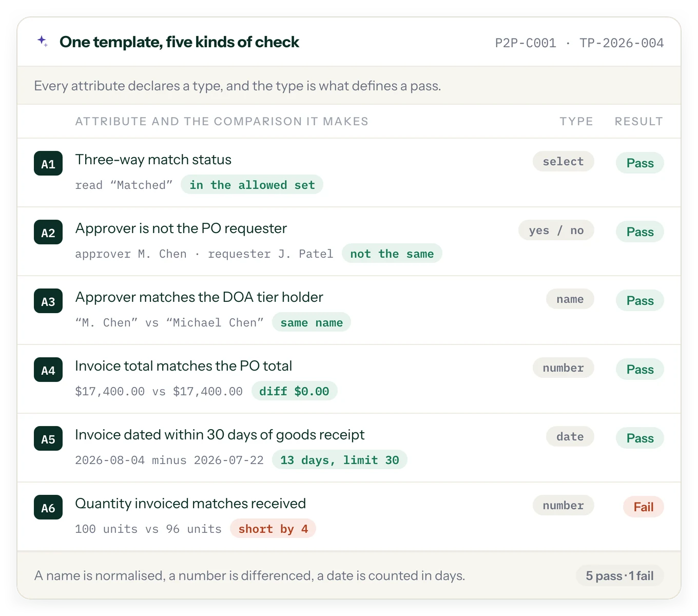Image resolution: width=698 pixels, height=616 pixels.
Task: Click the 'in the allowed set' tag
Action: (252, 185)
